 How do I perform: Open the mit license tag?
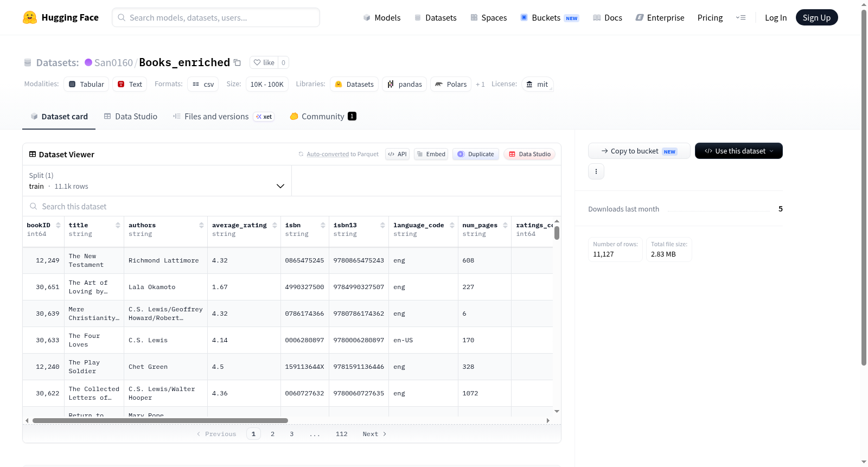tap(538, 84)
